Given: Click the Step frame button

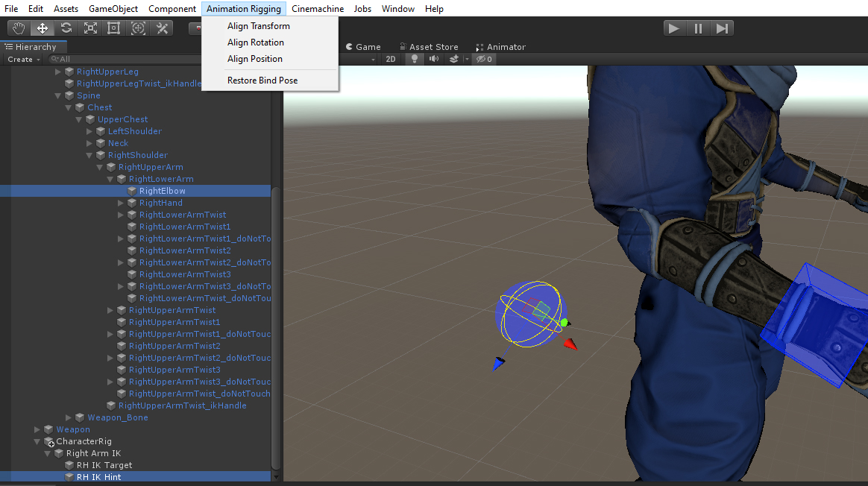Looking at the screenshot, I should pyautogui.click(x=722, y=28).
